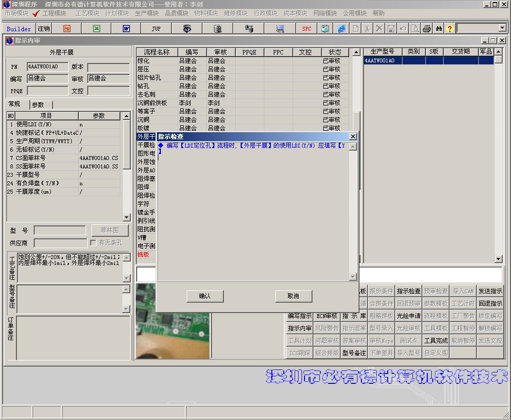Click 取消 in the 指示检查 dialog

(293, 296)
